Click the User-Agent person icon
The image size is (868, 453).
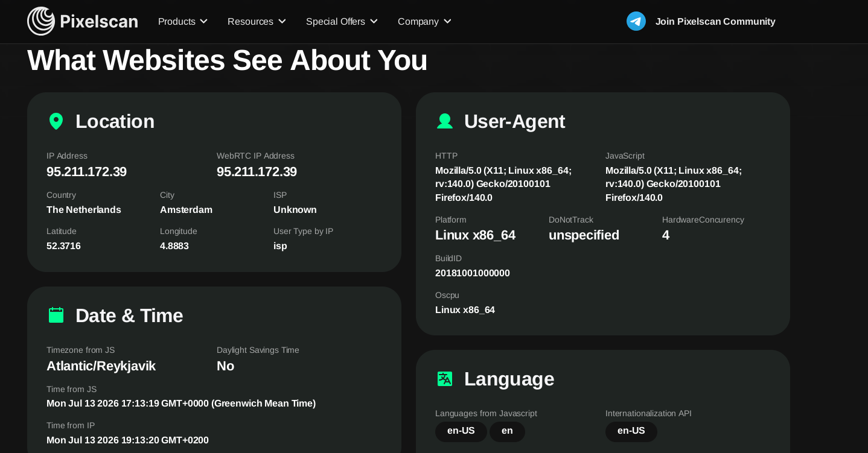point(445,121)
